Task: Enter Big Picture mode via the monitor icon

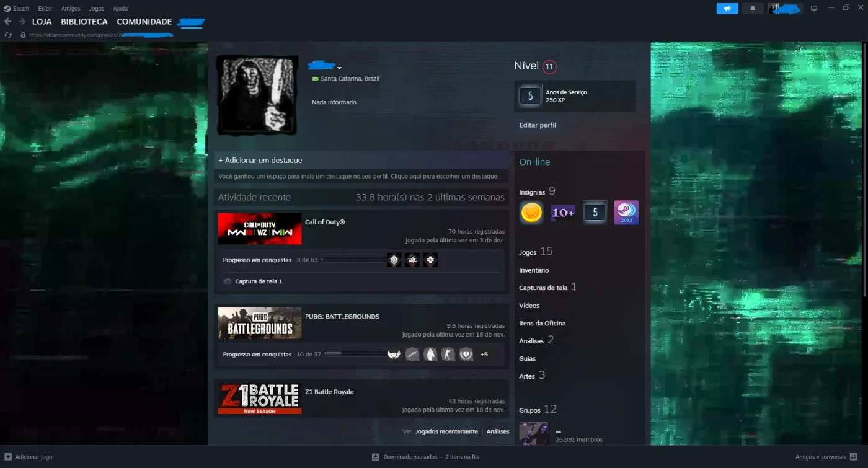Action: [814, 9]
